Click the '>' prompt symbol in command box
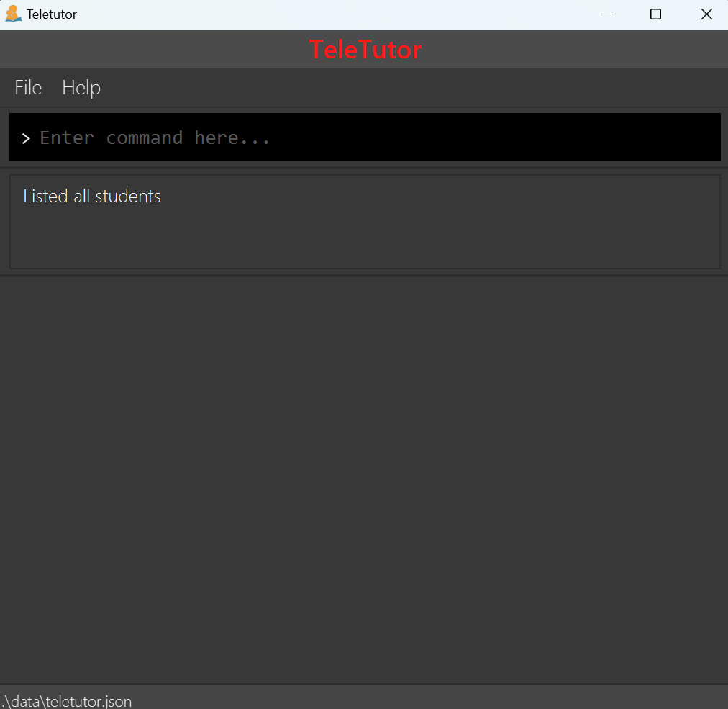This screenshot has height=709, width=728. click(x=26, y=138)
